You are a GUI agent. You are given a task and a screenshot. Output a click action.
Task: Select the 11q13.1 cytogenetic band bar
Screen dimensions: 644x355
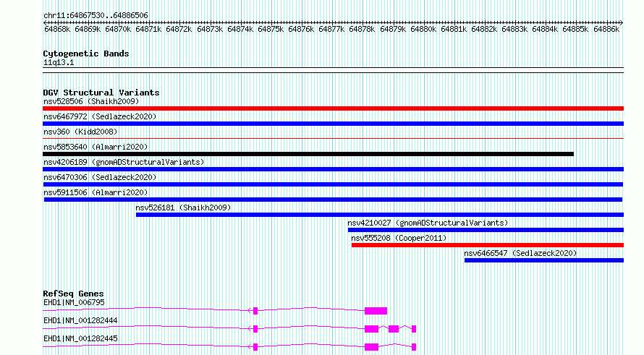click(333, 70)
